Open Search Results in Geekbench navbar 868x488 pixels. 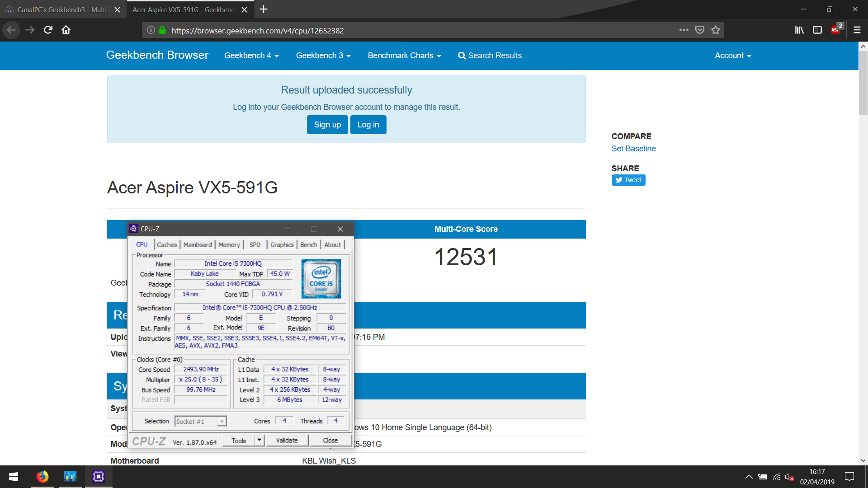[490, 56]
